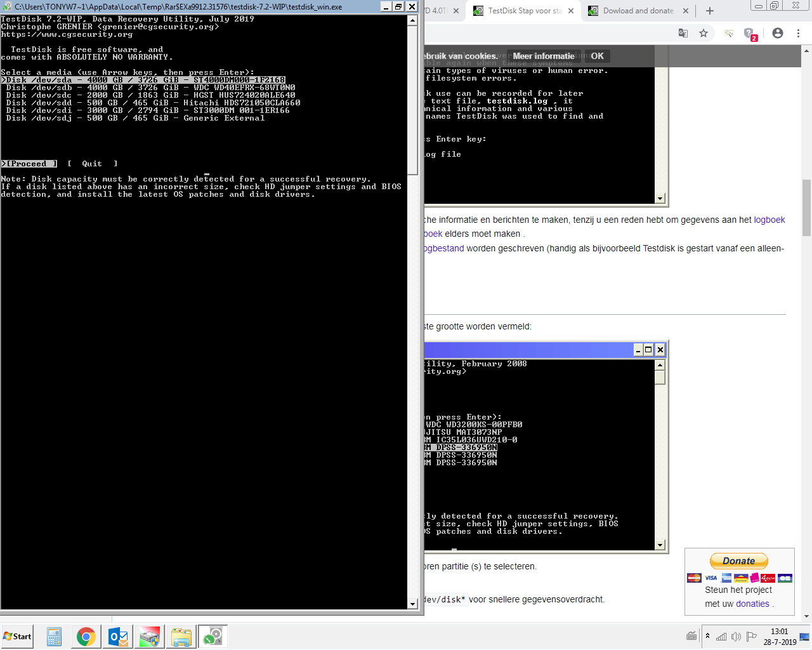Close the 'TestDisk Stap voor stap' tab

click(x=571, y=11)
